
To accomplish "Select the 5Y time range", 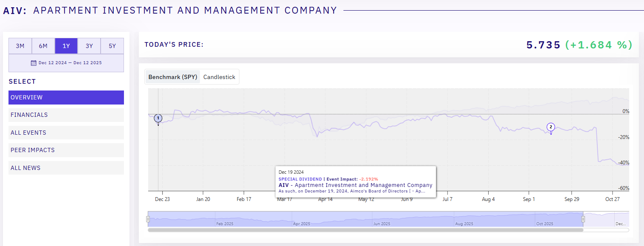I will 112,46.
